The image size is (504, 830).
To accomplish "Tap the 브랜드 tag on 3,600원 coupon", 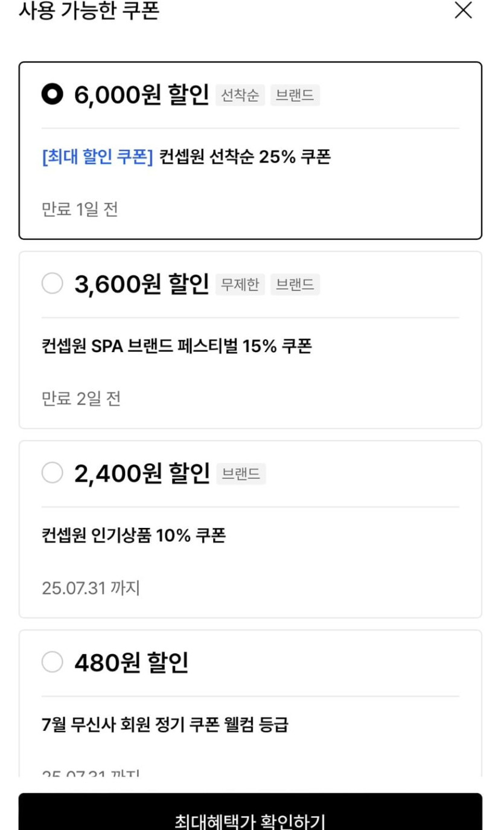I will tap(295, 285).
